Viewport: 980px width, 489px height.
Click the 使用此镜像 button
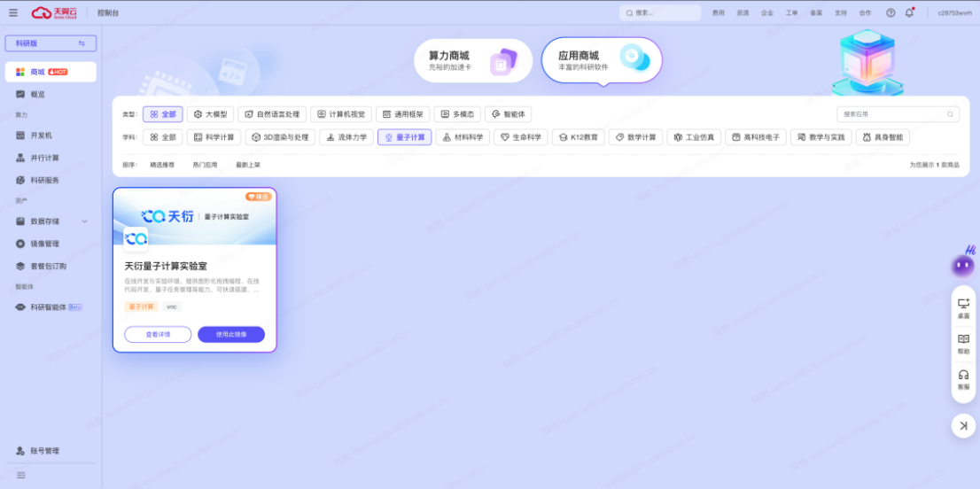tap(230, 334)
